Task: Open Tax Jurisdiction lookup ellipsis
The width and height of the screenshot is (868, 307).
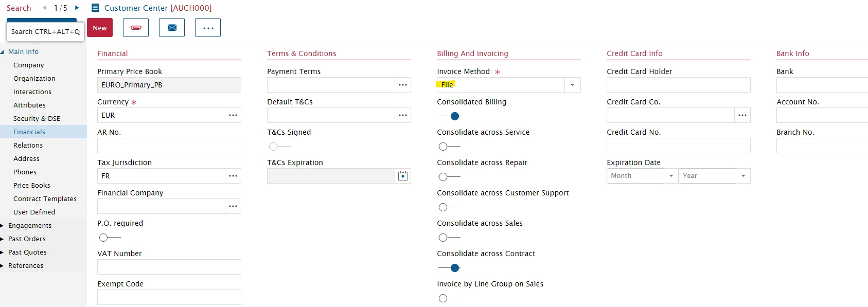Action: (233, 176)
